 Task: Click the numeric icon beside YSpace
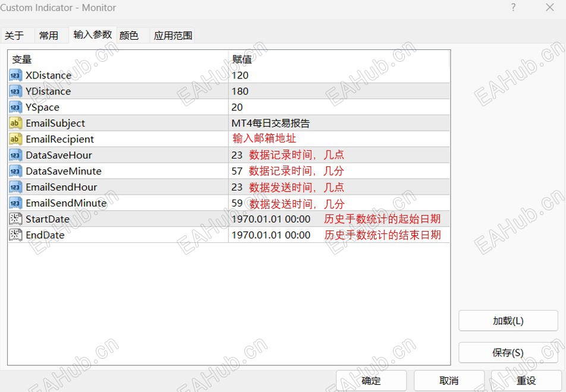(15, 108)
